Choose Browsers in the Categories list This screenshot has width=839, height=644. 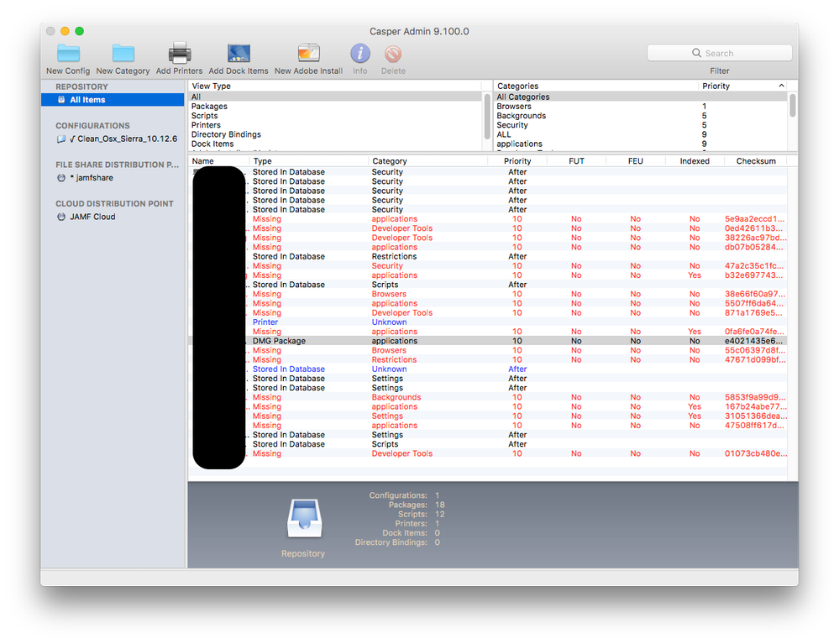641,107
